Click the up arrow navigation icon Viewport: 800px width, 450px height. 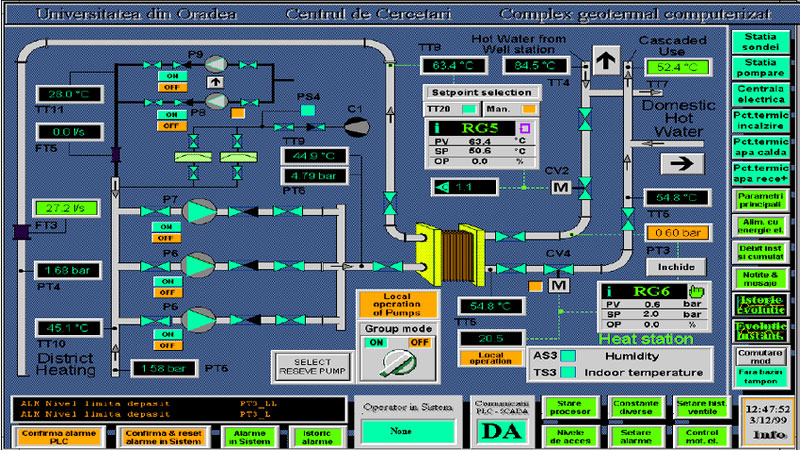606,61
